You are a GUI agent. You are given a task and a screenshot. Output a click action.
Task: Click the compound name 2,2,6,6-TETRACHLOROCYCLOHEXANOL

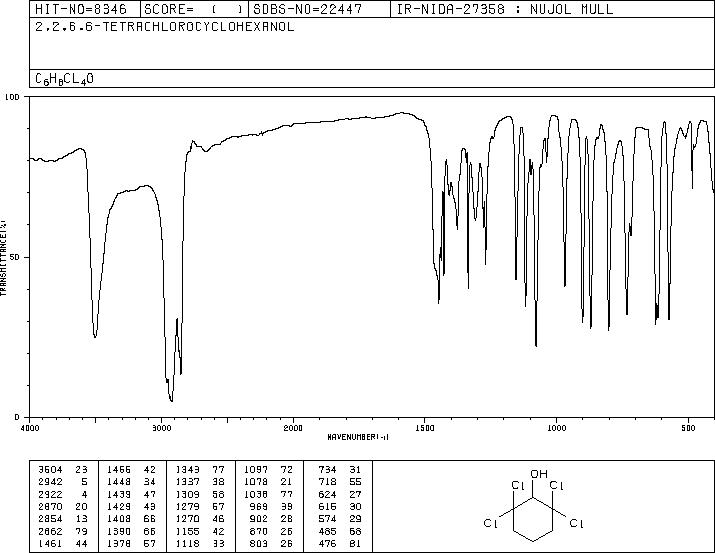pos(165,27)
